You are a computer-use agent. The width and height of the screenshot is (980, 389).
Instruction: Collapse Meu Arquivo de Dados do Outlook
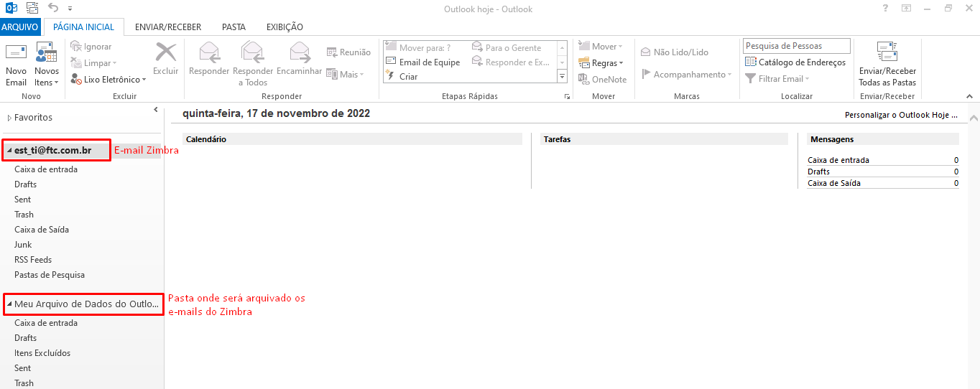coord(9,304)
